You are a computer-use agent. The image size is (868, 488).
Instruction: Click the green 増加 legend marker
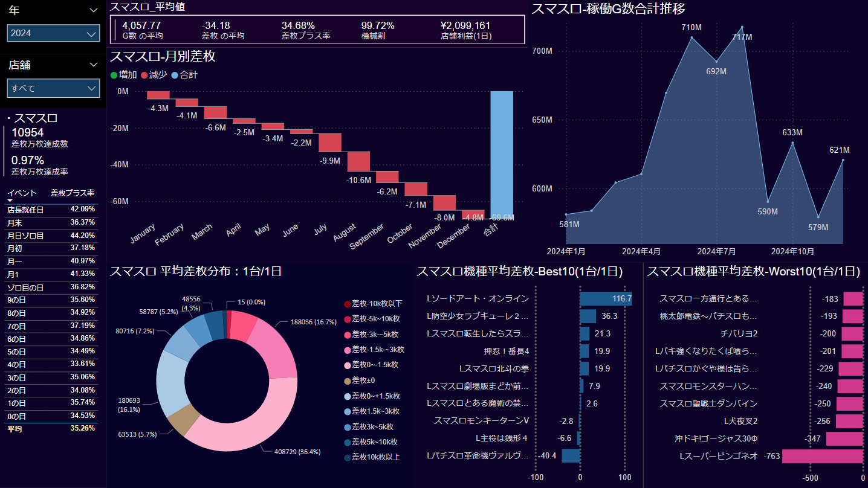(x=114, y=75)
